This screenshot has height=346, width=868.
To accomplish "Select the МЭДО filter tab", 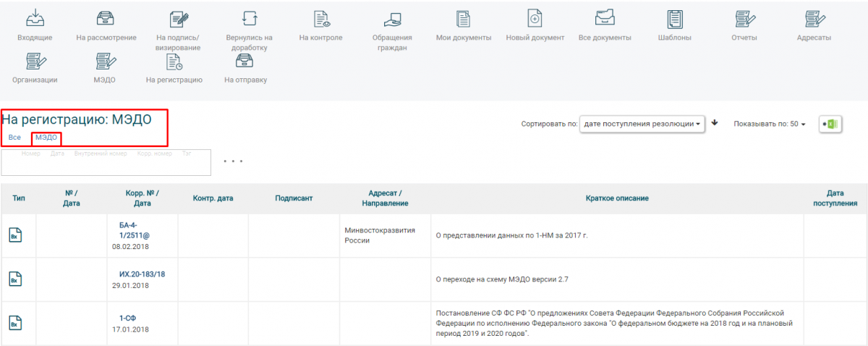I will (46, 138).
